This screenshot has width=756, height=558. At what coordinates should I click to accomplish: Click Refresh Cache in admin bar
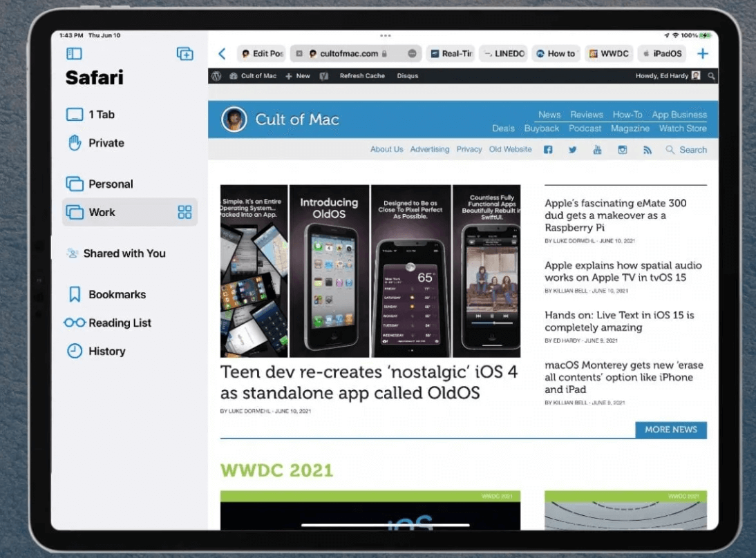pyautogui.click(x=362, y=76)
